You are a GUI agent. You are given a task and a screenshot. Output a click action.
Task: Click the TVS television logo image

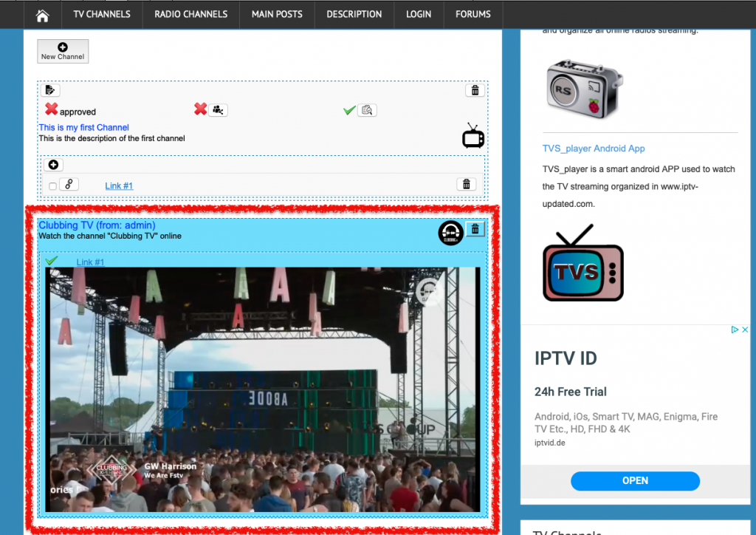(583, 263)
